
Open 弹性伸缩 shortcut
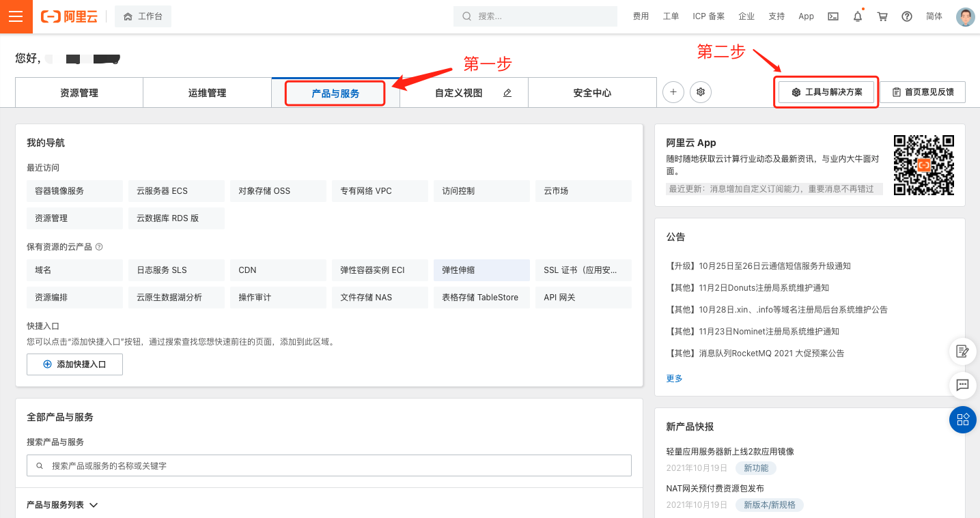(481, 270)
